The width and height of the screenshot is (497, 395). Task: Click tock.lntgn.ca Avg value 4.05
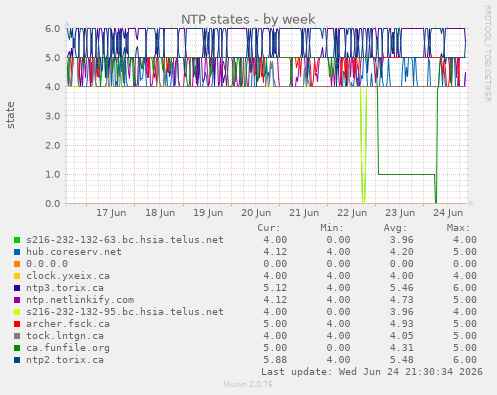[401, 336]
